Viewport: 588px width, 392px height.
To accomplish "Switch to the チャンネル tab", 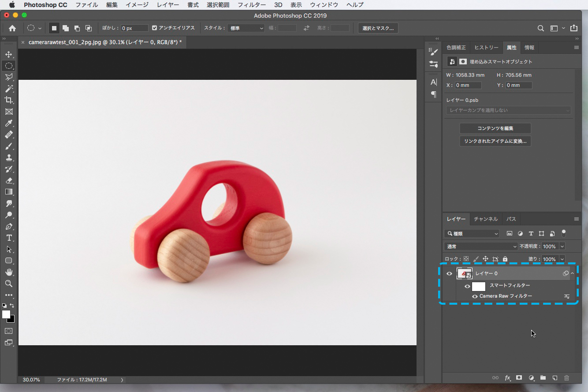I will pyautogui.click(x=485, y=219).
